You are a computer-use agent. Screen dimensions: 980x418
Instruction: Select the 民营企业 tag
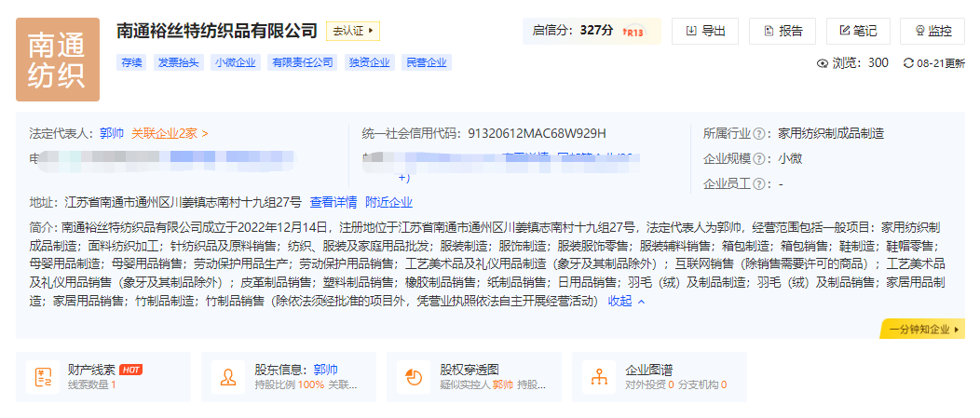click(x=427, y=62)
